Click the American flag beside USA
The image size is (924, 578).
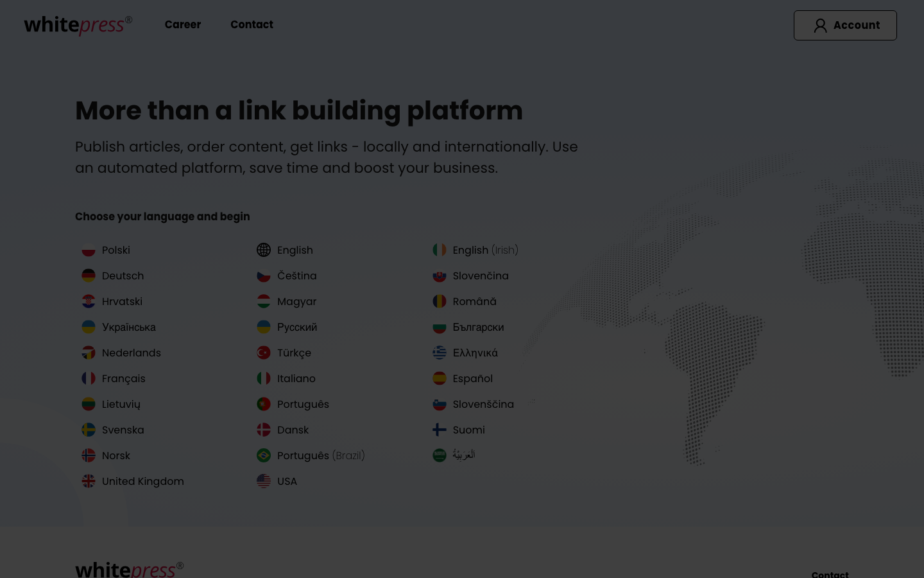click(x=264, y=481)
